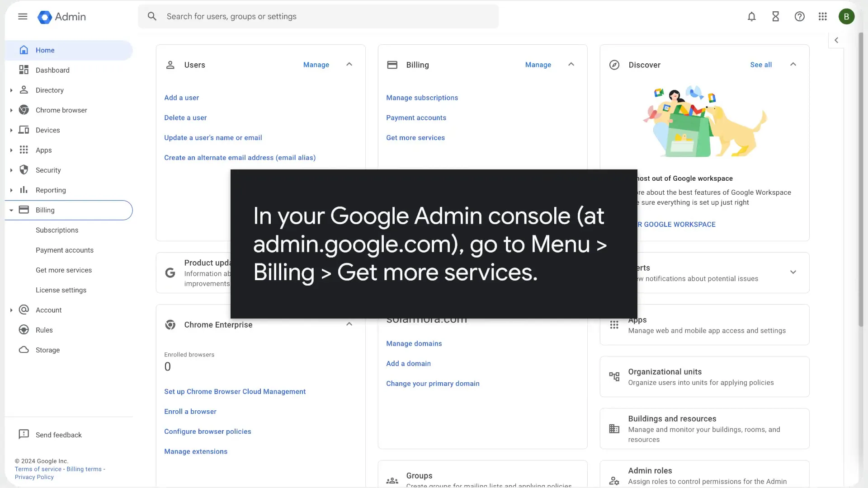Select License settings in sidebar
Image resolution: width=868 pixels, height=488 pixels.
61,290
